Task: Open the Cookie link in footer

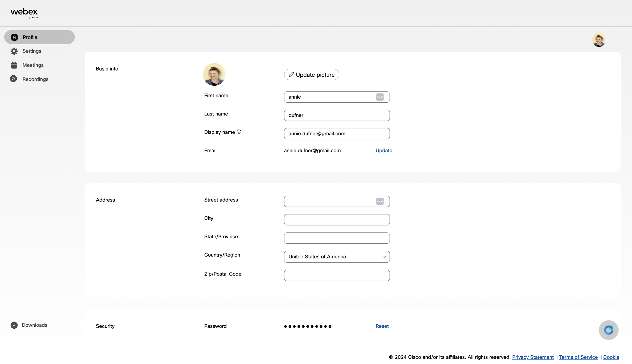Action: 611,357
